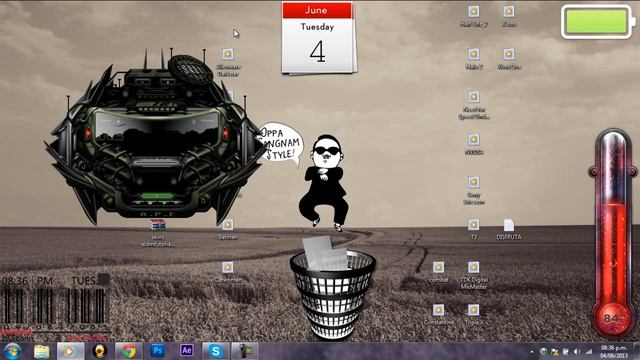Open the TDK Digital MixMaster shortcut
Screen dimensions: 640x360
coord(473,275)
